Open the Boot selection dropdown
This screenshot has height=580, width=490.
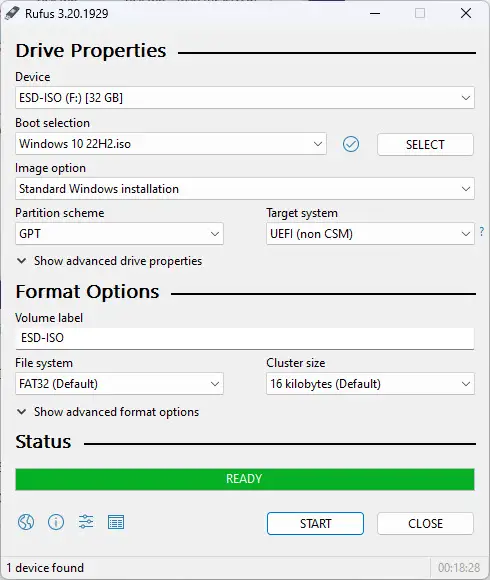(x=171, y=144)
